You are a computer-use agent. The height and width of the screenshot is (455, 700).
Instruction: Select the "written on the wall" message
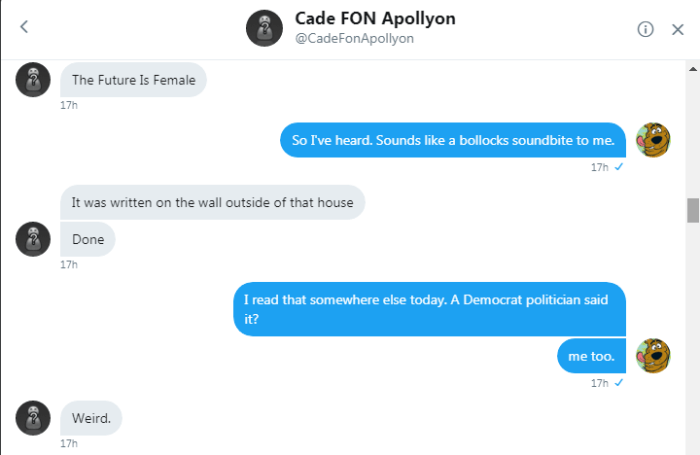pyautogui.click(x=212, y=202)
